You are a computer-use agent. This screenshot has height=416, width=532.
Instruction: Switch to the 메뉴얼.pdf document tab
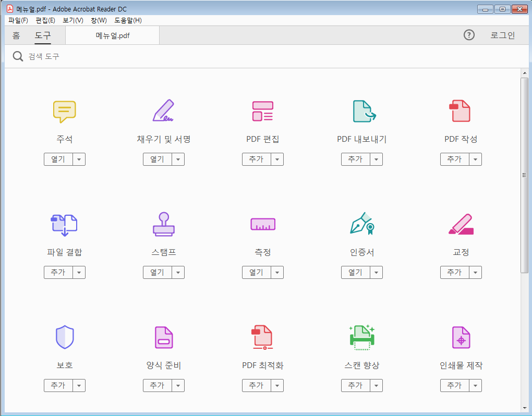pos(112,35)
